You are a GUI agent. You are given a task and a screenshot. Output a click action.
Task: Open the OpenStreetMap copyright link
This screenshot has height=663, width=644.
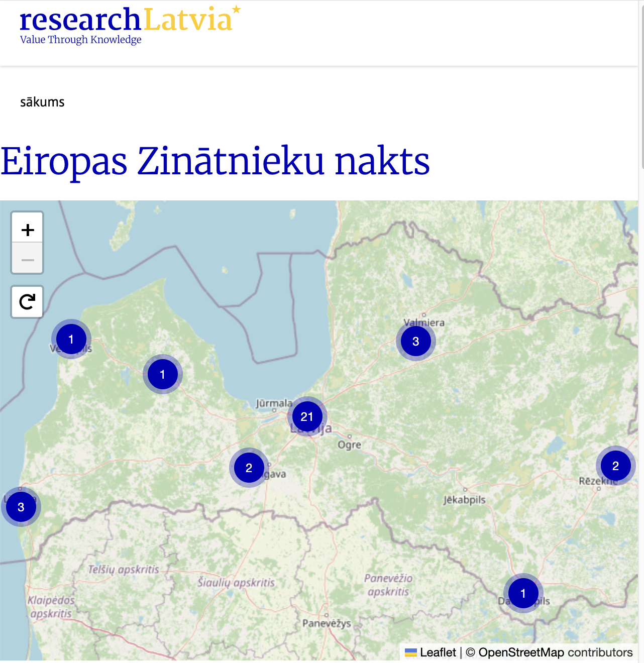point(520,652)
